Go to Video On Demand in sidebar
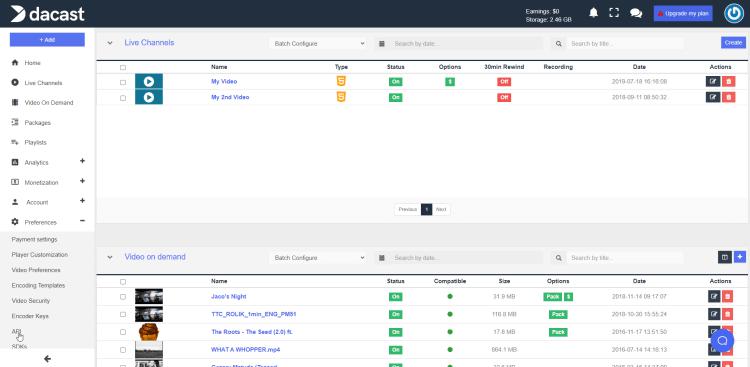The image size is (750, 367). click(49, 103)
